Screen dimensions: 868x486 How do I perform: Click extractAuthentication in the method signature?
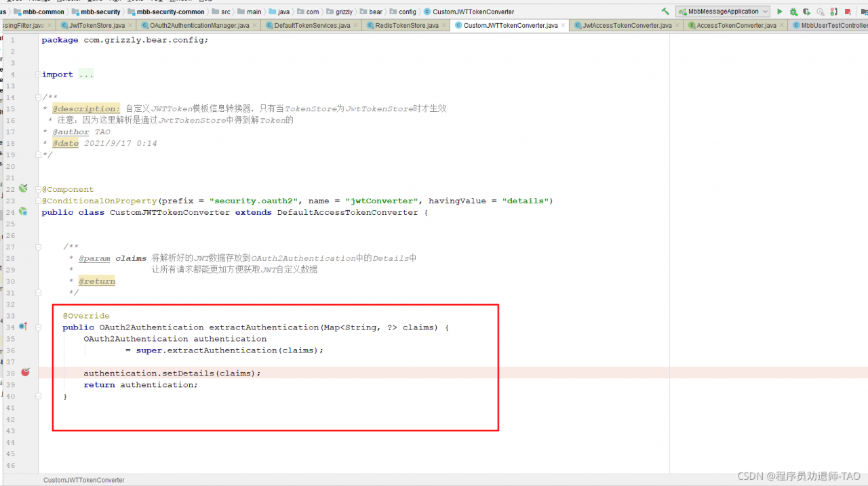pos(263,327)
